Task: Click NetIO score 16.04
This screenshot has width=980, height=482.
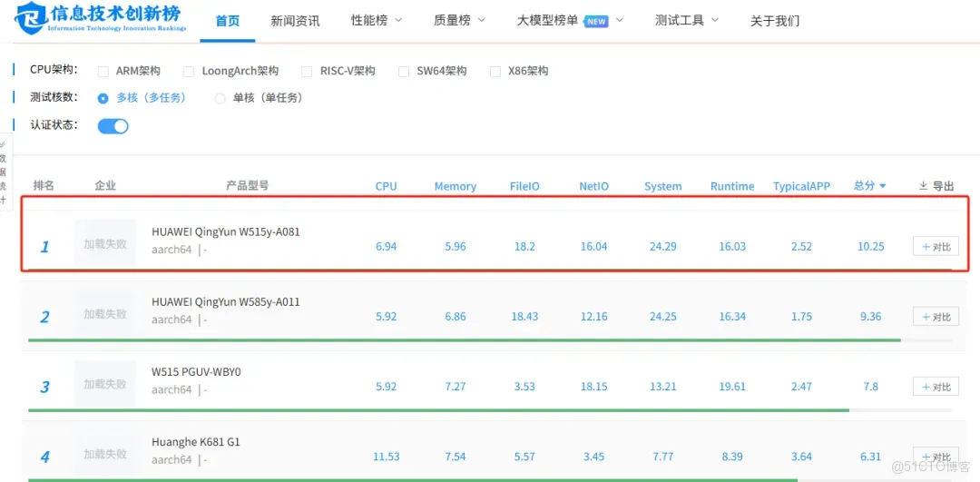Action: (593, 246)
